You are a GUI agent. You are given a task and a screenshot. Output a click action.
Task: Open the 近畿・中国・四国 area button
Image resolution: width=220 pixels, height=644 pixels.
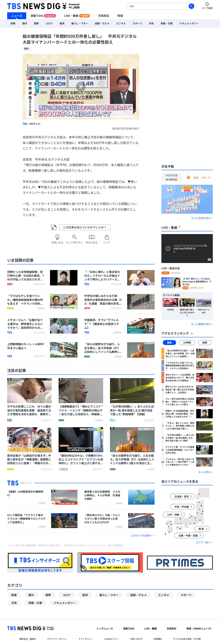189,535
